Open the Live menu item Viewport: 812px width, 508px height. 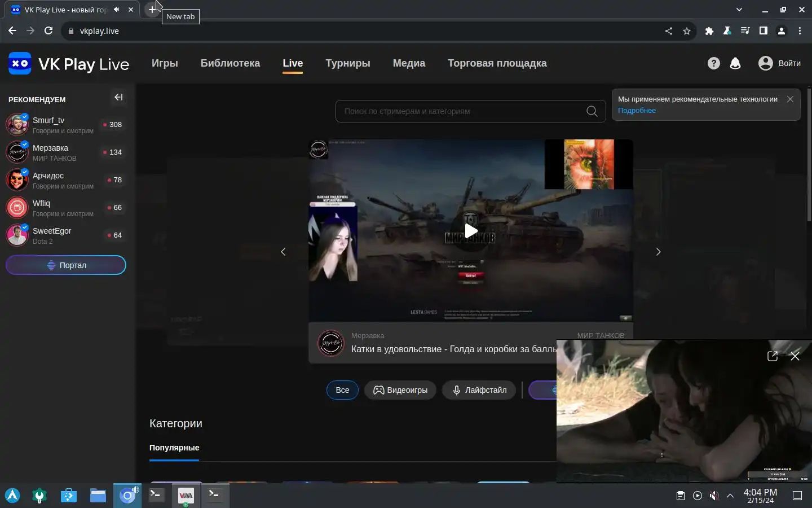click(293, 63)
